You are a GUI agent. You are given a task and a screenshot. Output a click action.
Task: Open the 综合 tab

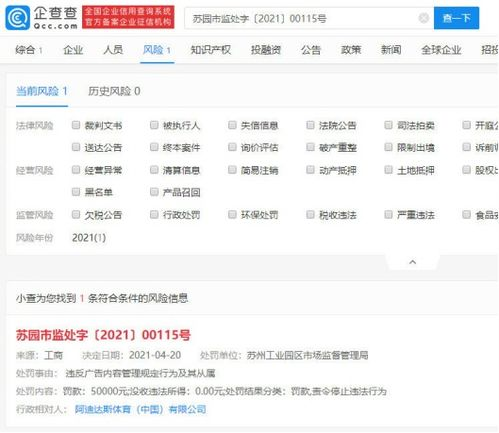[29, 50]
